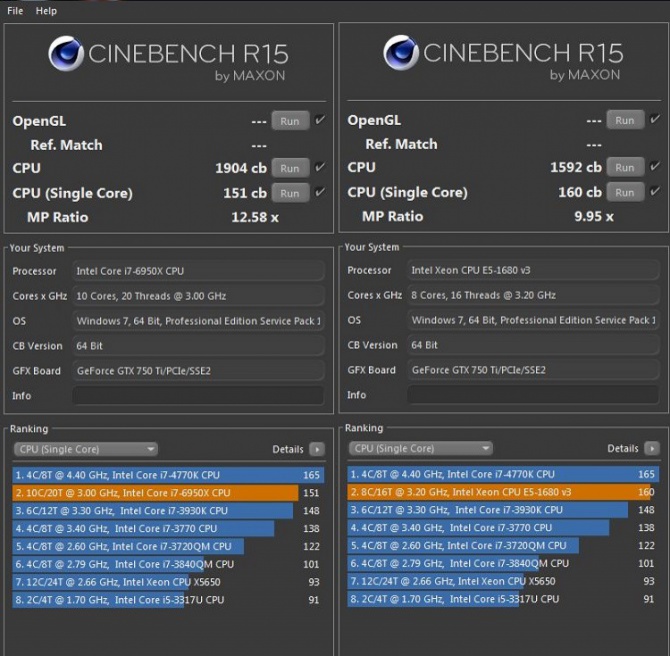
Task: Toggle CPU (Single Core) checkbox in right window
Action: point(655,191)
